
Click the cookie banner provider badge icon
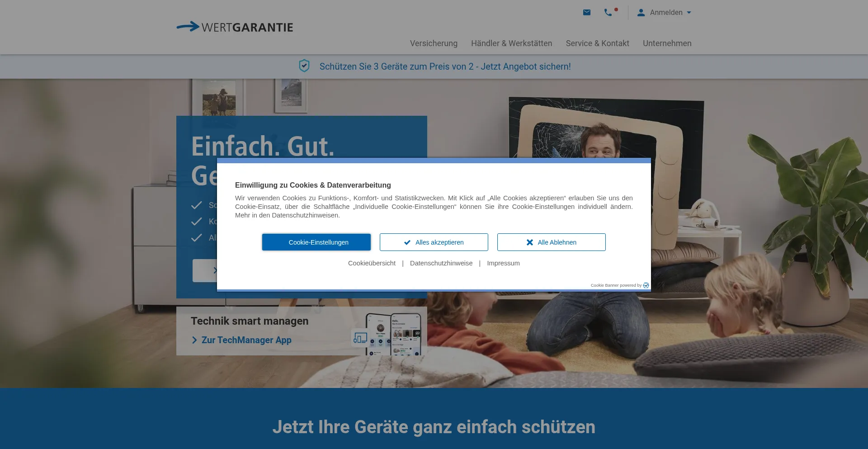pos(646,285)
